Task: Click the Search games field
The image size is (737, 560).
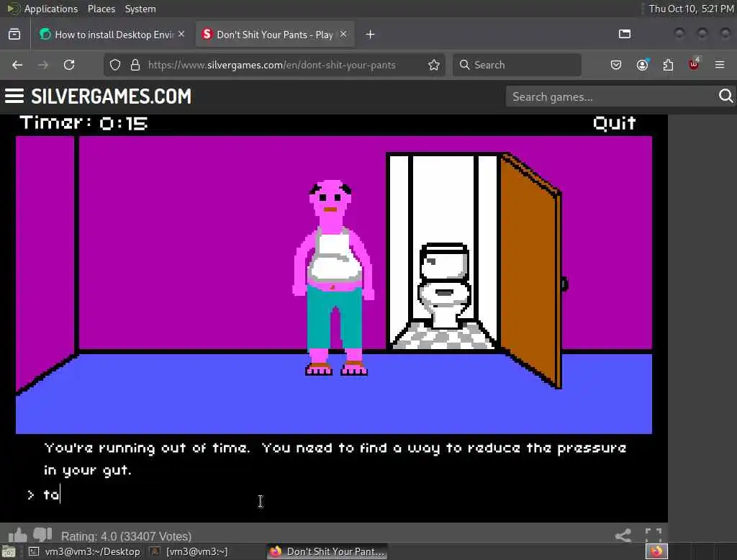Action: [x=611, y=97]
